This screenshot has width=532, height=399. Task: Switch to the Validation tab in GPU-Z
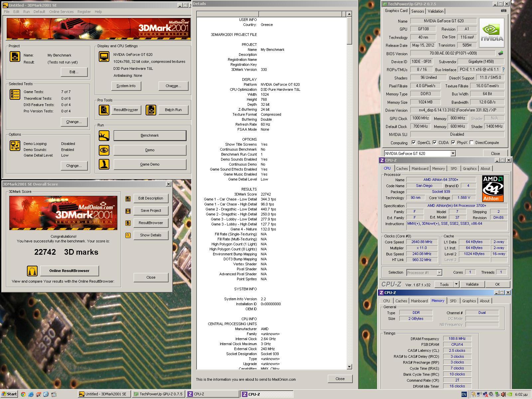435,11
